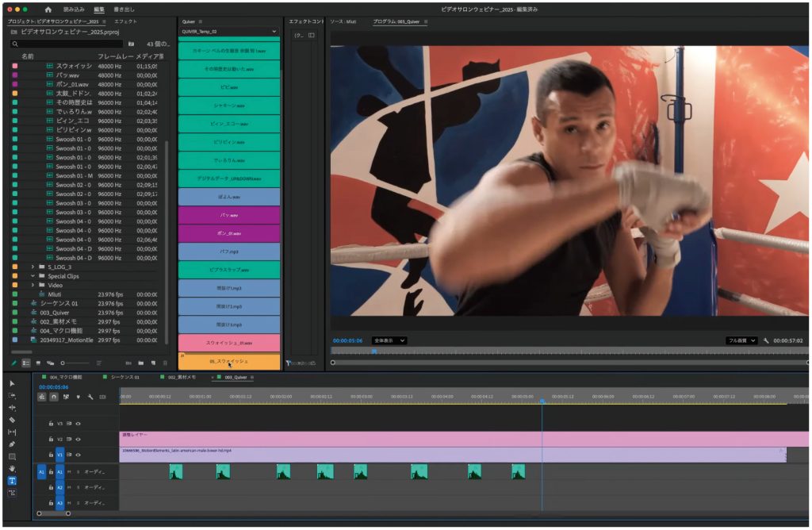The image size is (812, 530).
Task: Open the シーケンス 01 timeline tab
Action: point(124,378)
